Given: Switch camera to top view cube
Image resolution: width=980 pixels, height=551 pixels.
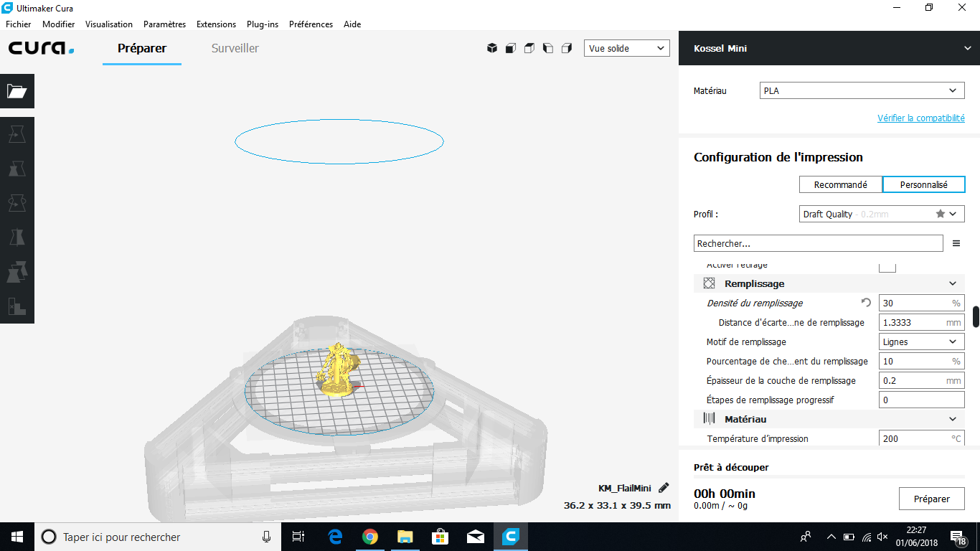Looking at the screenshot, I should 529,48.
